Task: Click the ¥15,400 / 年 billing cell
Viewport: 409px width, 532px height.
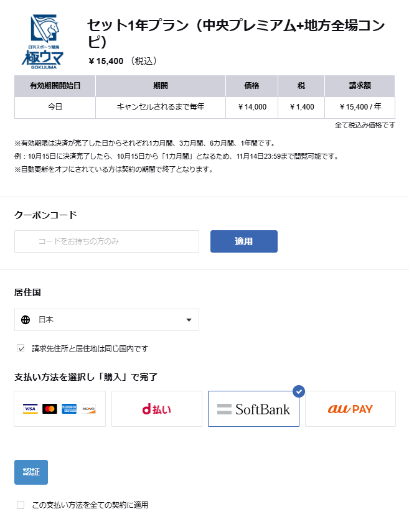Action: [x=360, y=107]
